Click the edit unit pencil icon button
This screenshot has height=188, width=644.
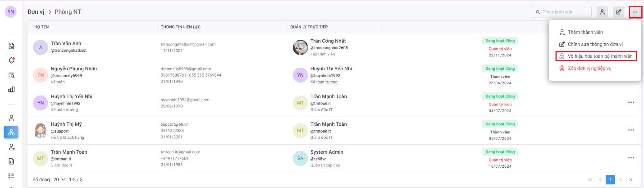[619, 12]
